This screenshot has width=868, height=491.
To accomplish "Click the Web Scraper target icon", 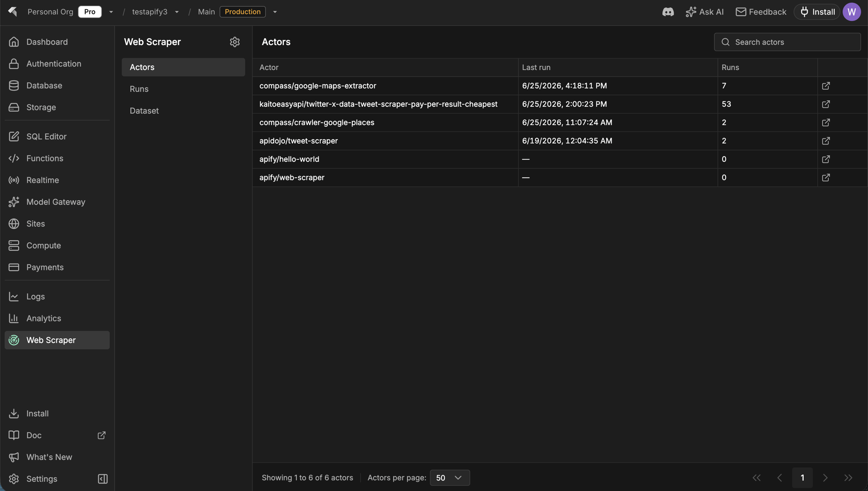I will 14,340.
